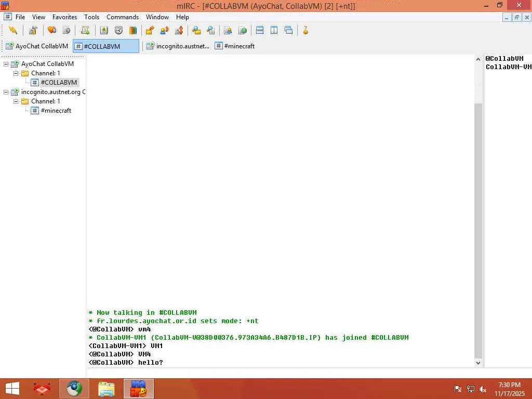Open the Favorites menu
532x399 pixels.
coord(64,17)
